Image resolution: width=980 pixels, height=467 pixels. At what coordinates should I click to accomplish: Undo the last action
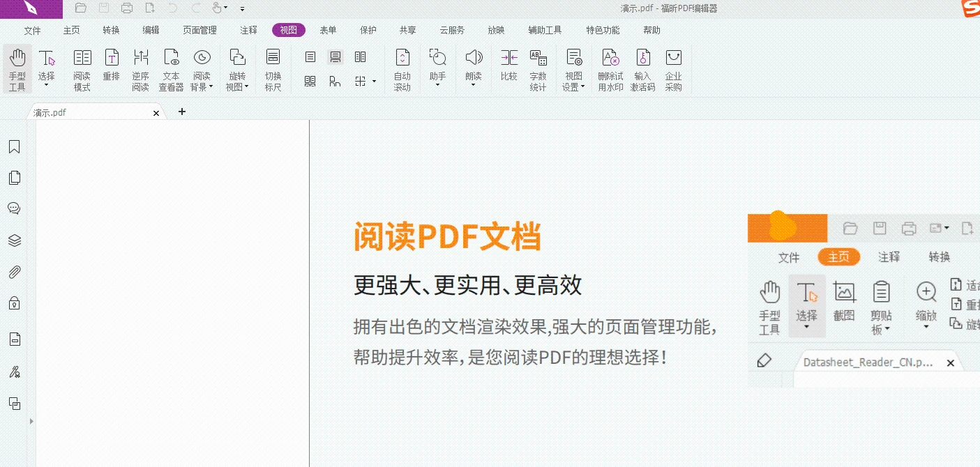[173, 8]
